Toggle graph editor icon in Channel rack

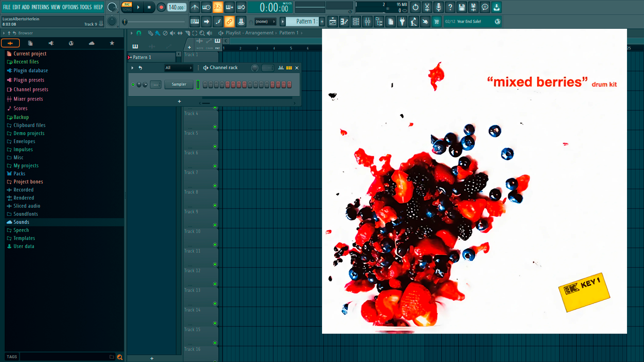pos(281,68)
